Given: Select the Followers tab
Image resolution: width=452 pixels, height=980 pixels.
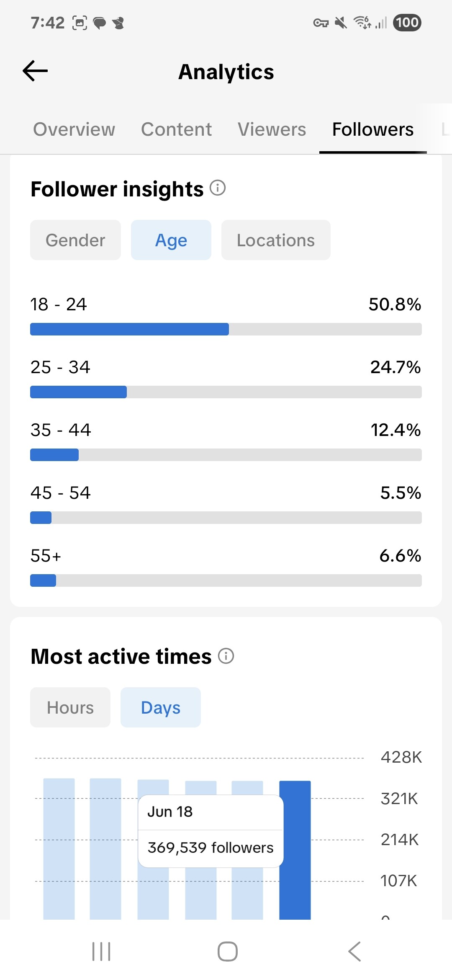Looking at the screenshot, I should click(x=373, y=129).
